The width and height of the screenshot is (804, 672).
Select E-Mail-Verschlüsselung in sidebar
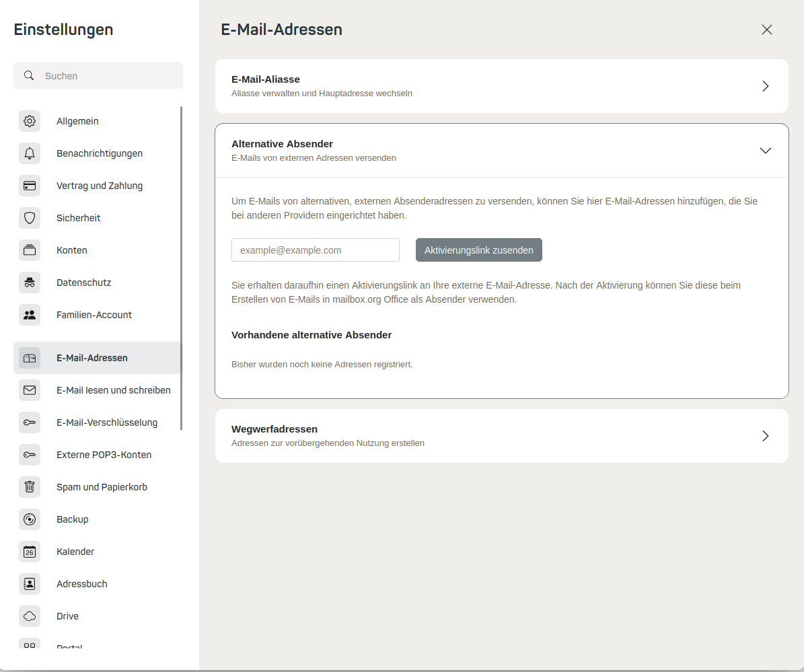click(98, 422)
